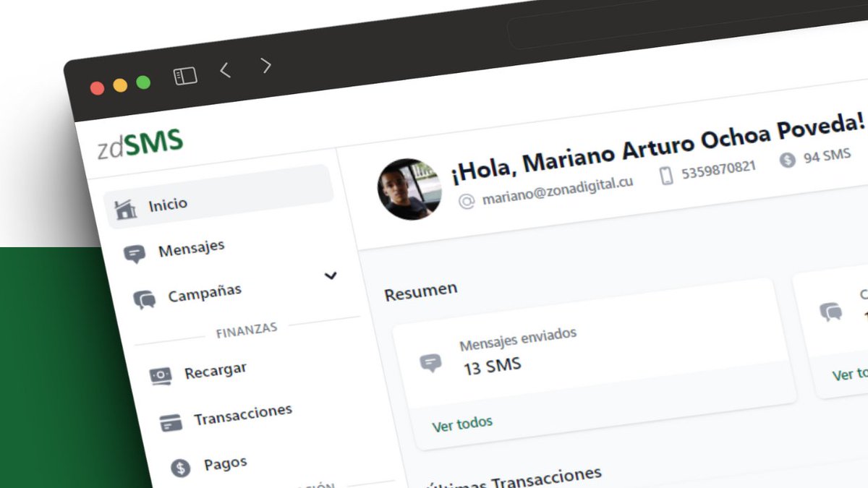Viewport: 868px width, 488px height.
Task: Go back with browser arrow
Action: pos(225,70)
